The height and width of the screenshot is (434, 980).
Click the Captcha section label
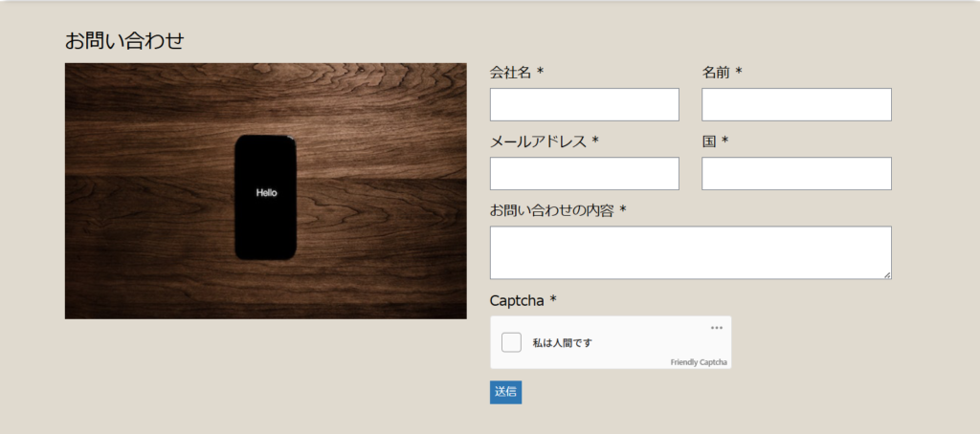[517, 300]
